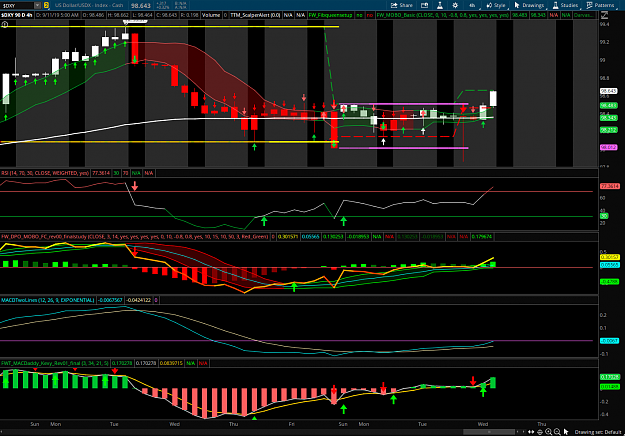This screenshot has width=625, height=436.
Task: Click the yellow 0.30157 DPO value bubble
Action: (609, 257)
